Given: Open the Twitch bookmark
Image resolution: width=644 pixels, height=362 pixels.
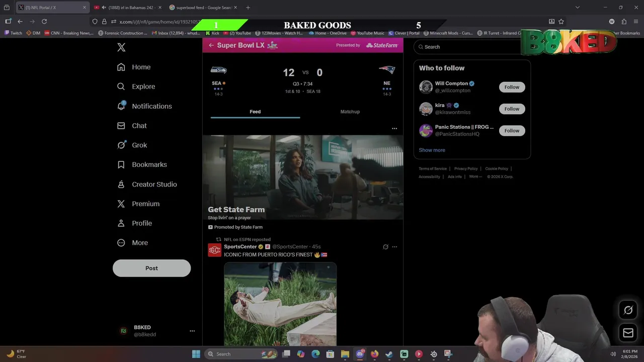Looking at the screenshot, I should [x=14, y=33].
